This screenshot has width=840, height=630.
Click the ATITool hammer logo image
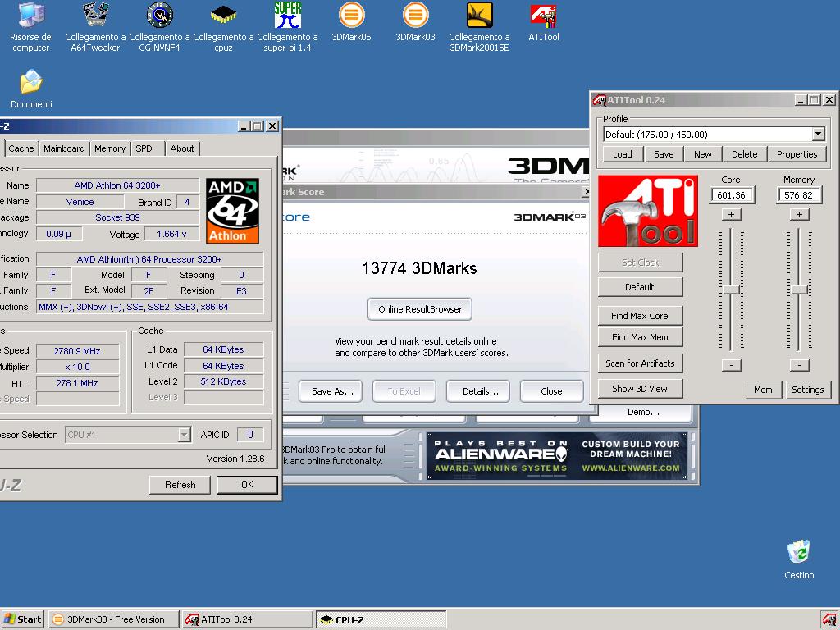coord(648,211)
